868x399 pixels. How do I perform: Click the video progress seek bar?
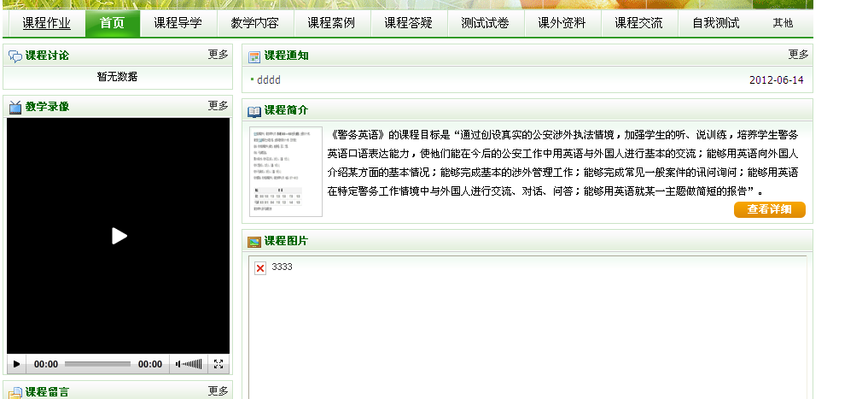97,364
